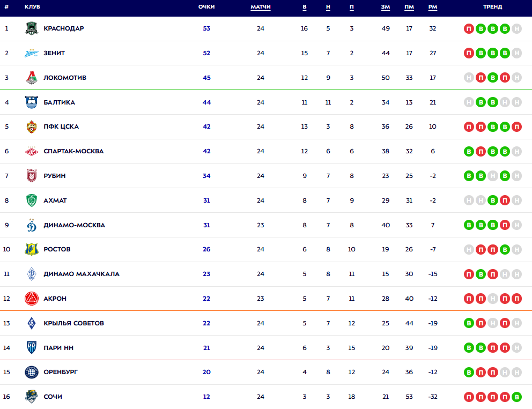Click the Ростов yellow-blue crest
The height and width of the screenshot is (409, 532).
32,249
